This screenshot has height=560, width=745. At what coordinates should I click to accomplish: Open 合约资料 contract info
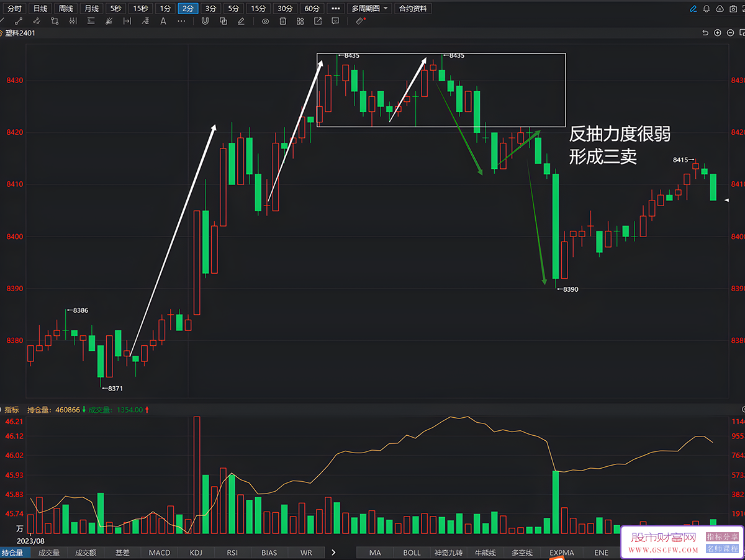click(413, 9)
